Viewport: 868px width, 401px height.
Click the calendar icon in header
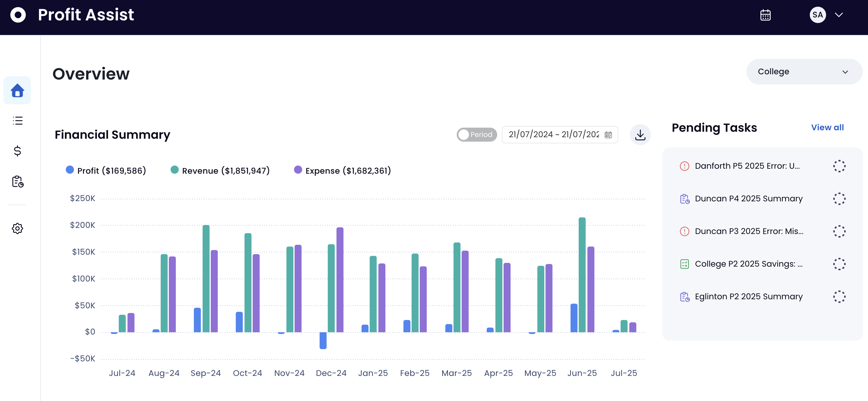pyautogui.click(x=765, y=15)
